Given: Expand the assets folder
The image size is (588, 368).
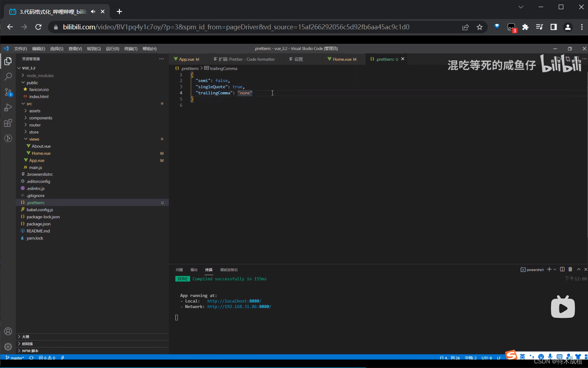Looking at the screenshot, I should coord(25,111).
